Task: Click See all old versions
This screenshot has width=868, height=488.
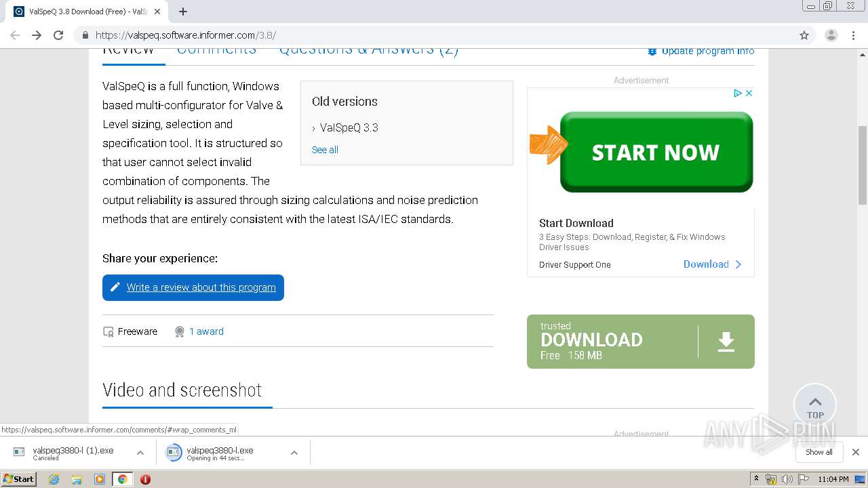Action: click(x=325, y=150)
